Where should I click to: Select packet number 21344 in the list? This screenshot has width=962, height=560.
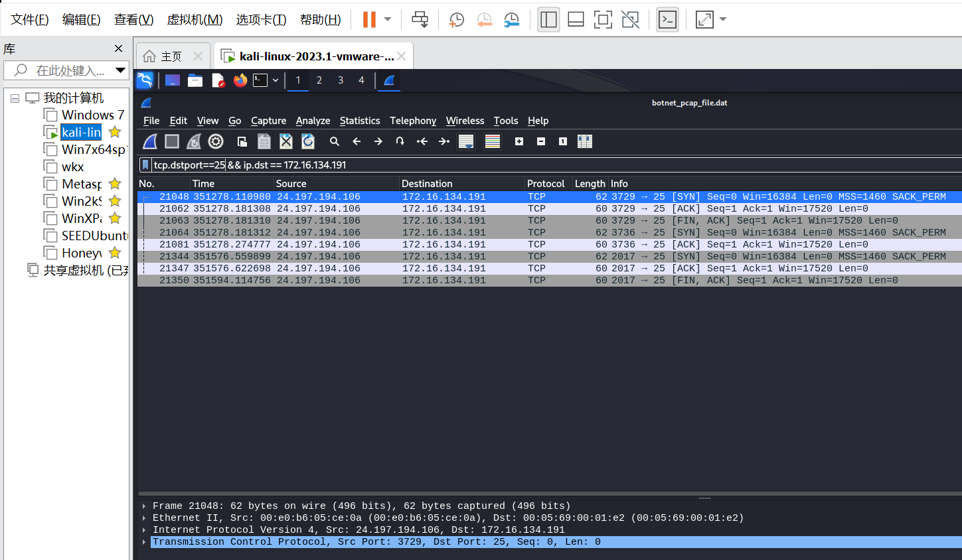[550, 257]
